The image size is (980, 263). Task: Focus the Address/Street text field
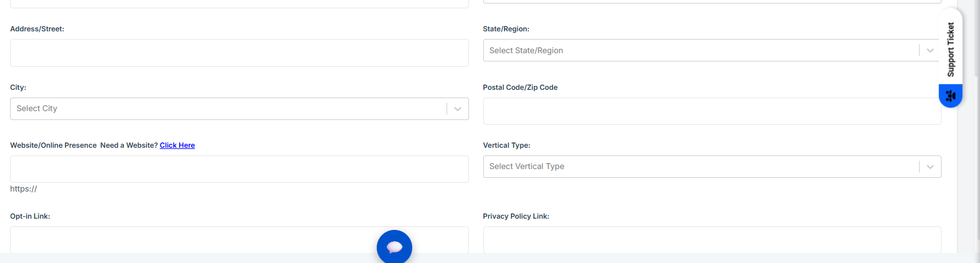(x=239, y=53)
